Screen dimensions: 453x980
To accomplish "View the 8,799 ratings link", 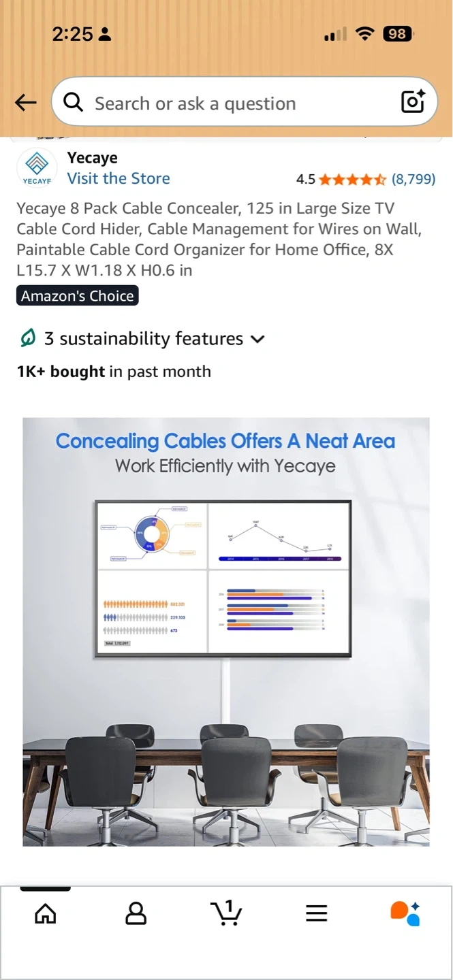I will 413,179.
